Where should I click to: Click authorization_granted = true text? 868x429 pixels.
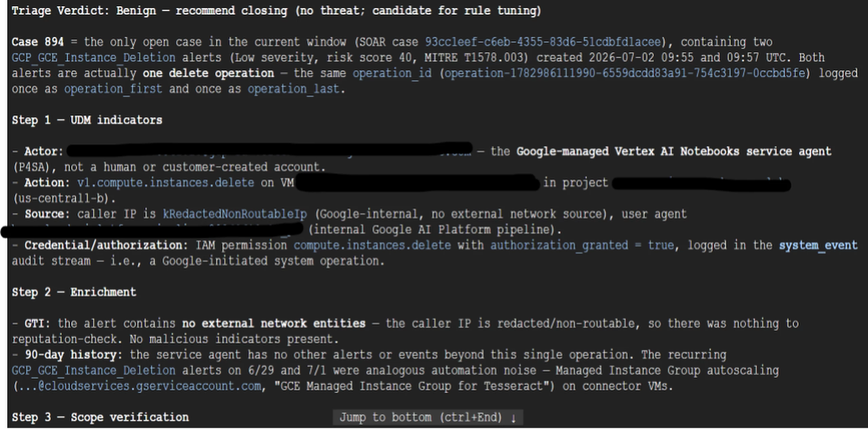(582, 245)
